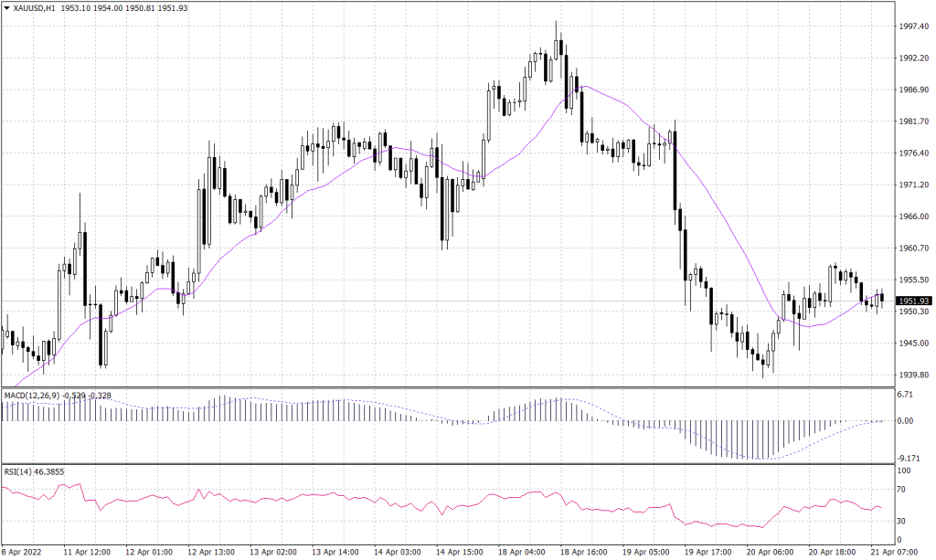
Task: Click the 13 Apr 02:00 time label
Action: [274, 553]
